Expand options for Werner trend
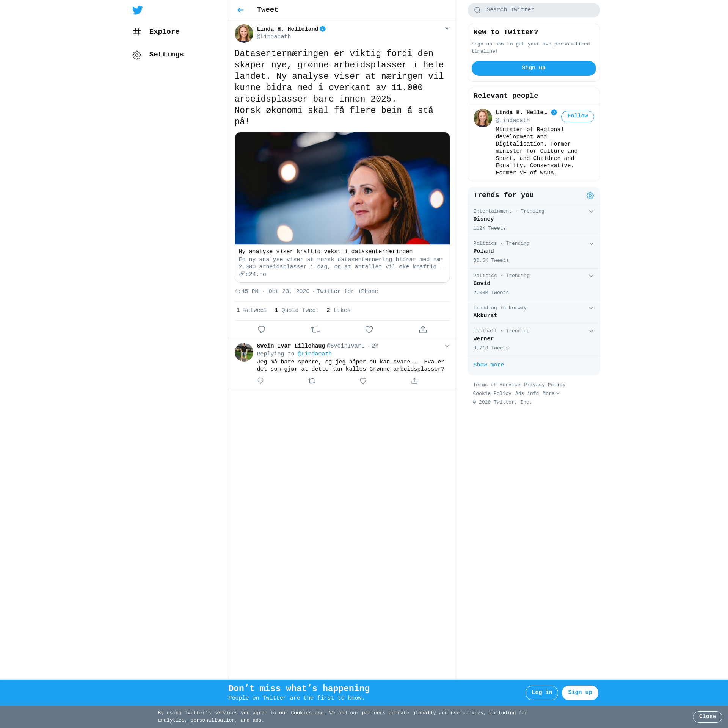Image resolution: width=728 pixels, height=728 pixels. [x=591, y=331]
